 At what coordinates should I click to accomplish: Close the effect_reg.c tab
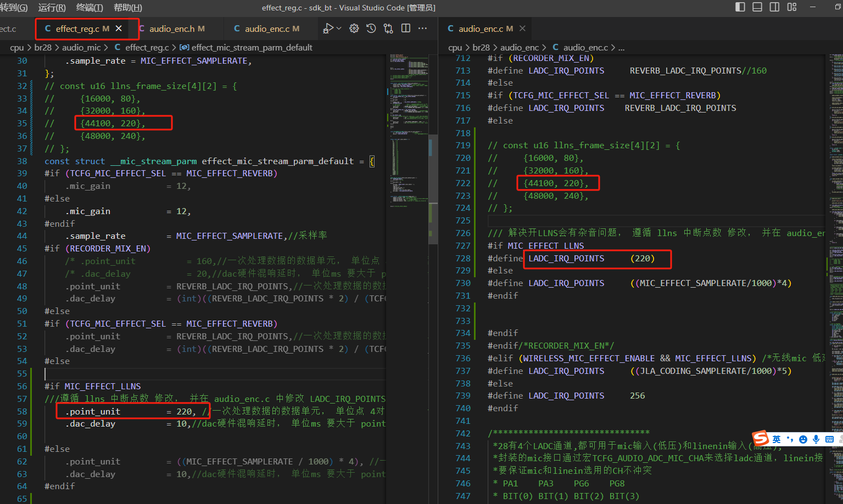(119, 29)
